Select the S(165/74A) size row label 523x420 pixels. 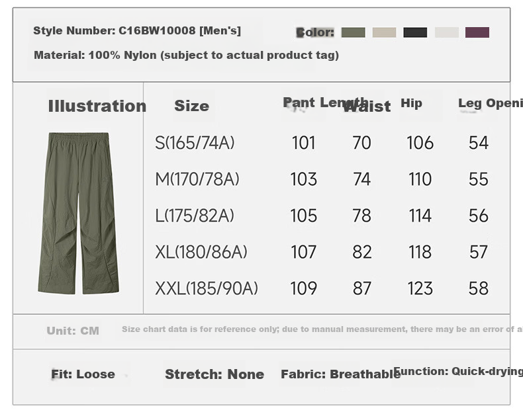click(x=195, y=143)
